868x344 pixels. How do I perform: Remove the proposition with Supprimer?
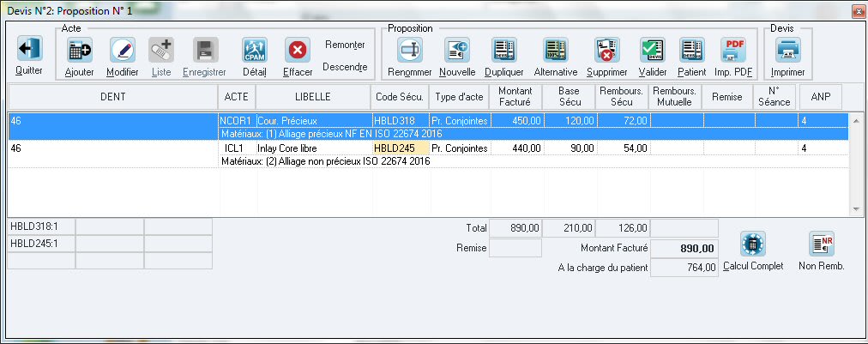click(607, 50)
